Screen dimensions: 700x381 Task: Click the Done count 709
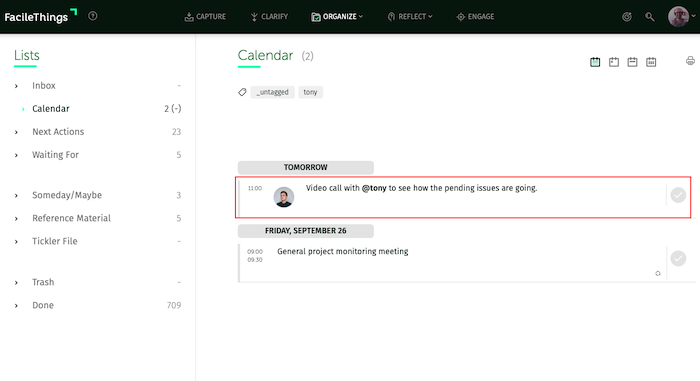coord(174,305)
